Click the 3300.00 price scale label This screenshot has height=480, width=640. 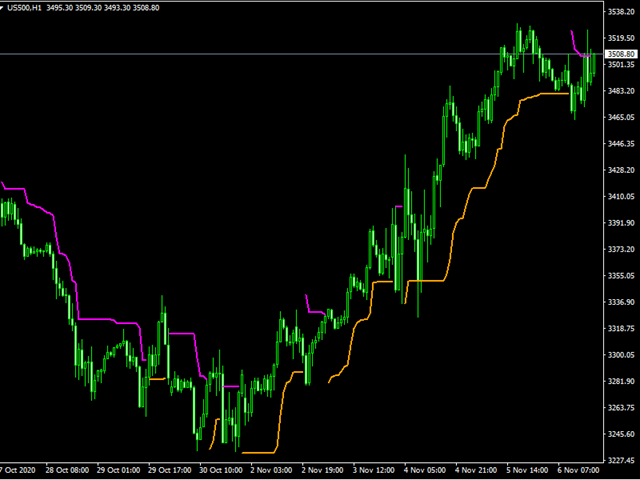click(x=621, y=355)
